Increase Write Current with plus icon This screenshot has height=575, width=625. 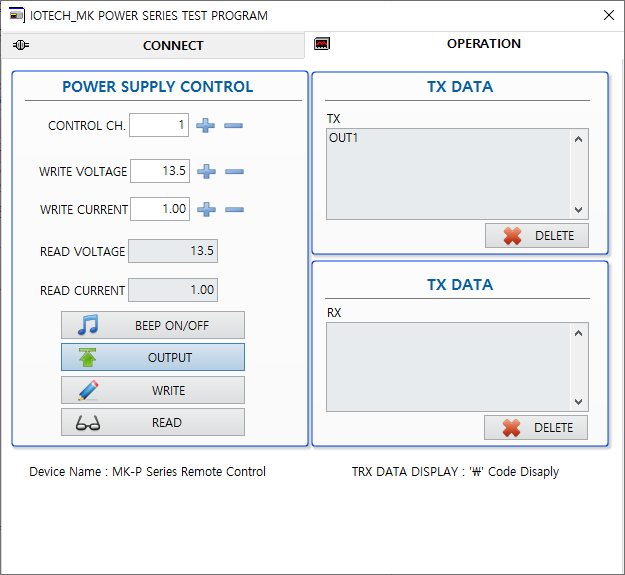[206, 209]
